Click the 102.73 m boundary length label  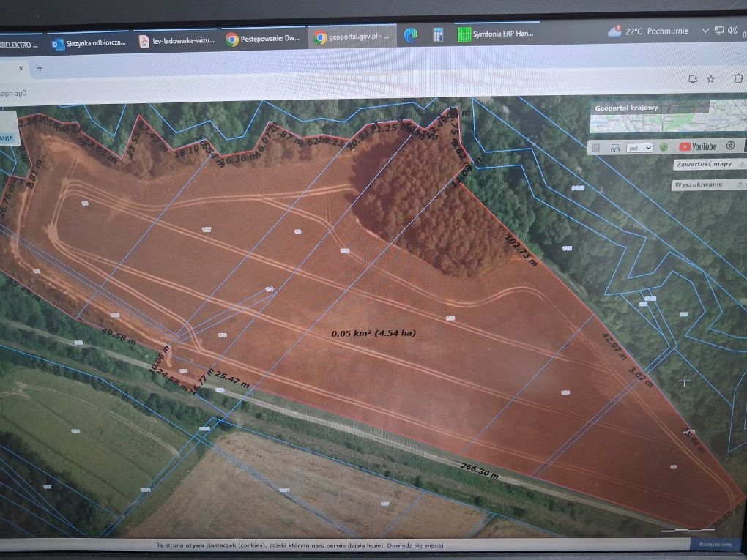[520, 250]
